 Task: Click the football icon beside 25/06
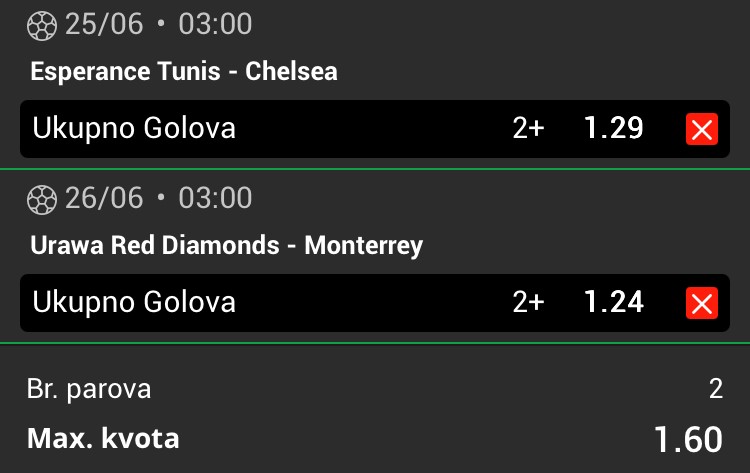click(x=42, y=25)
